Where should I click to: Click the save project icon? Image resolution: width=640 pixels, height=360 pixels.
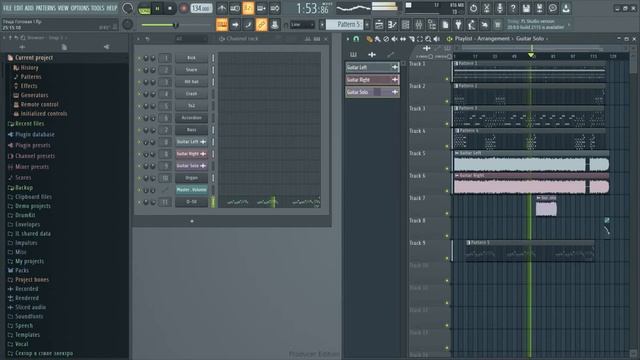(x=526, y=8)
